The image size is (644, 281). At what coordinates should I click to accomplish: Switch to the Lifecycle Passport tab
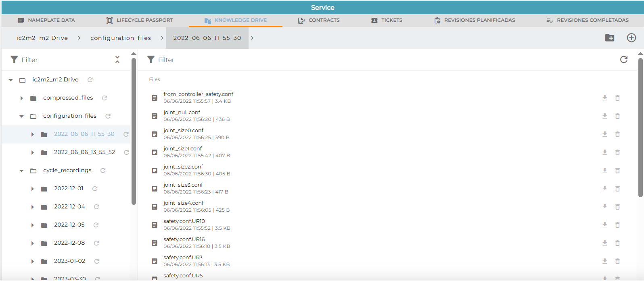(x=140, y=20)
